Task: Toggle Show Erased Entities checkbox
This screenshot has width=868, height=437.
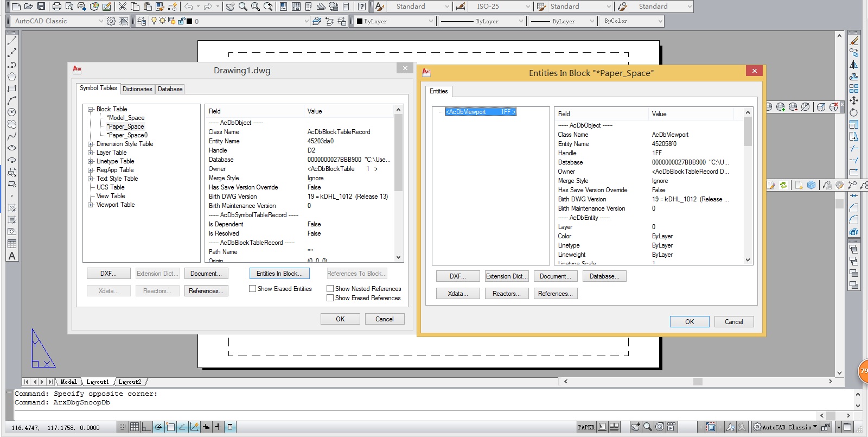Action: (x=252, y=289)
